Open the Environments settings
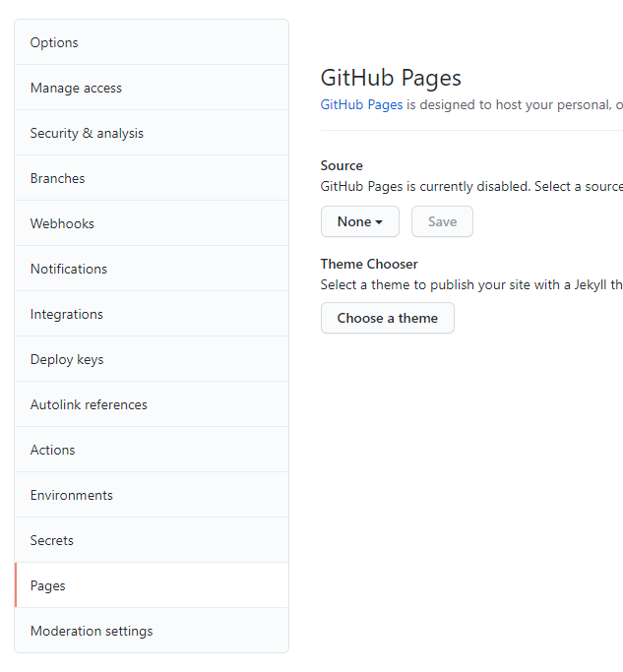Screen dimensions: 623x672 click(x=71, y=495)
